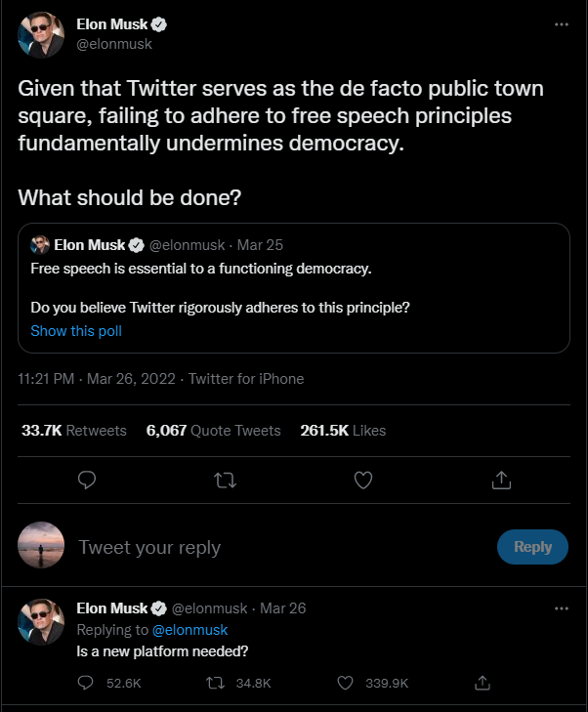Reply to the main tweet via comment icon
The height and width of the screenshot is (712, 588).
(86, 480)
